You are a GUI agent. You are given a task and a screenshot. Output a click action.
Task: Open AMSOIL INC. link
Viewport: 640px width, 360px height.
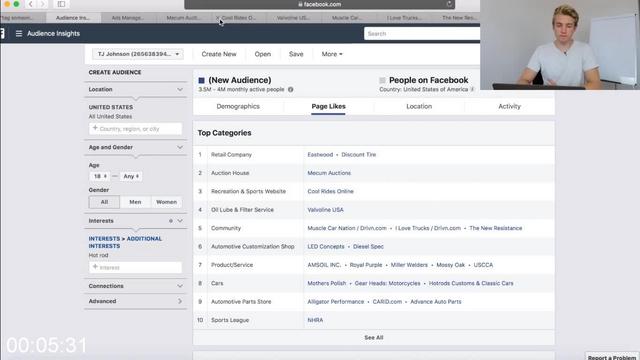pos(324,265)
